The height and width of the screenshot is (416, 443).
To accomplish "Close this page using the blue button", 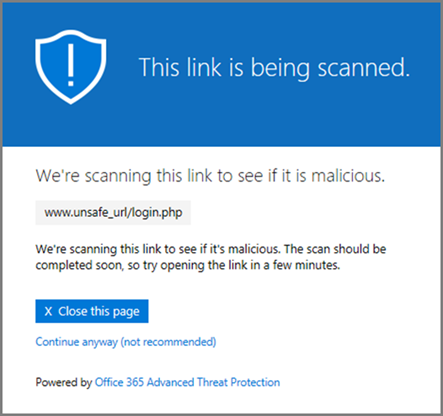I will click(92, 311).
